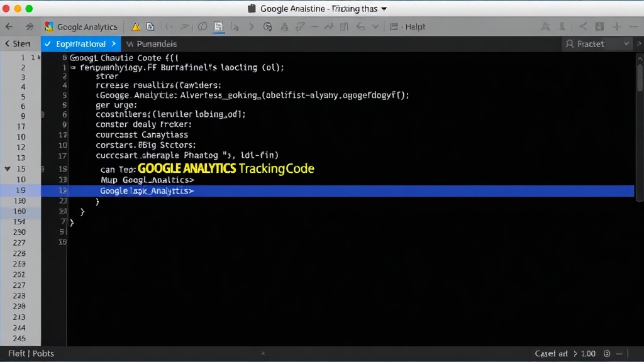
Task: Click the curved undo arrow icon
Action: tap(360, 26)
